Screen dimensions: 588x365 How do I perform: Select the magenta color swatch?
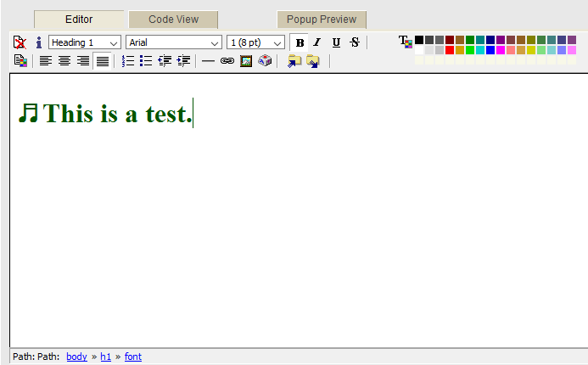(x=501, y=50)
